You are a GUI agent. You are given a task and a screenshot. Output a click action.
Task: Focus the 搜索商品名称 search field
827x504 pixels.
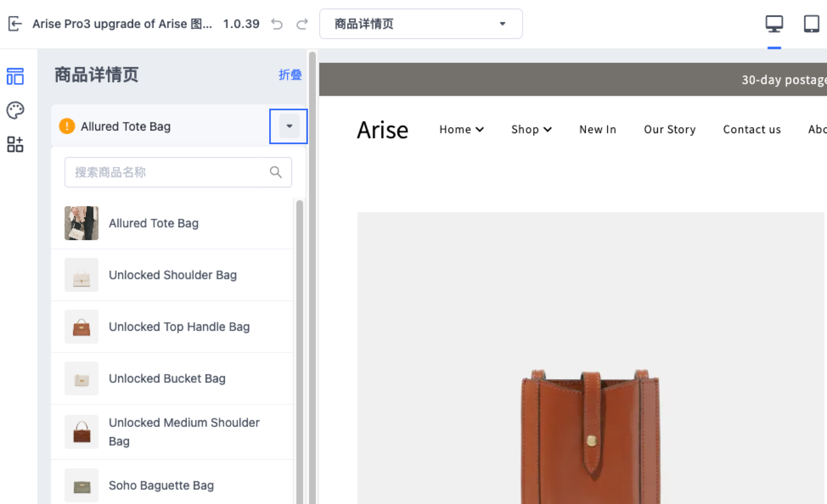(x=178, y=172)
